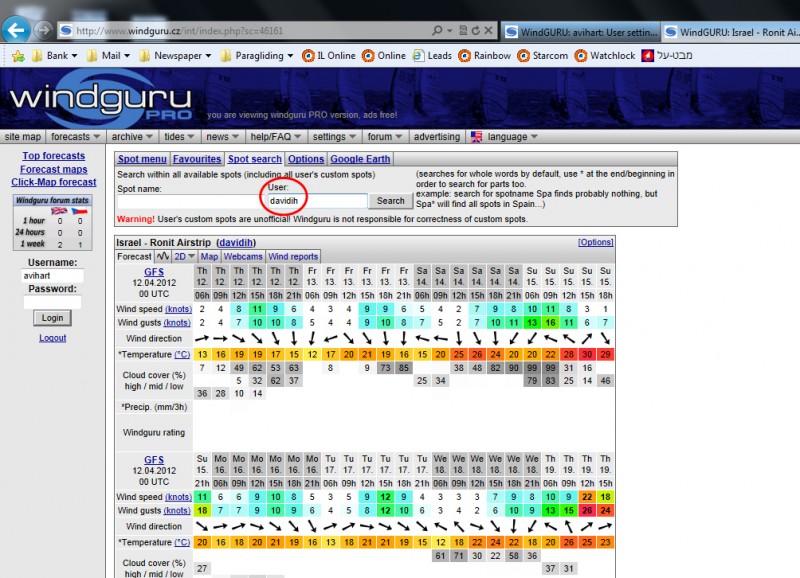Click the address bar search magnifier icon

coord(437,31)
